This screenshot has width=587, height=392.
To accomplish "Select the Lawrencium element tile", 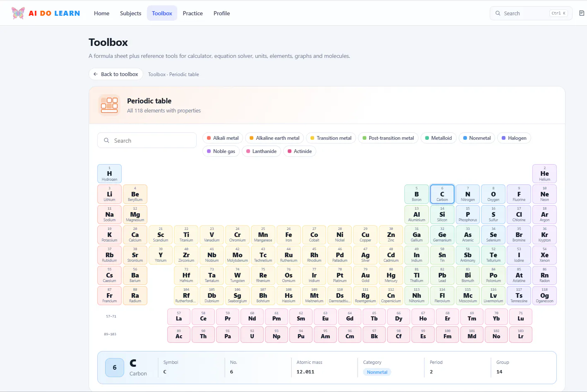I will coord(521,335).
